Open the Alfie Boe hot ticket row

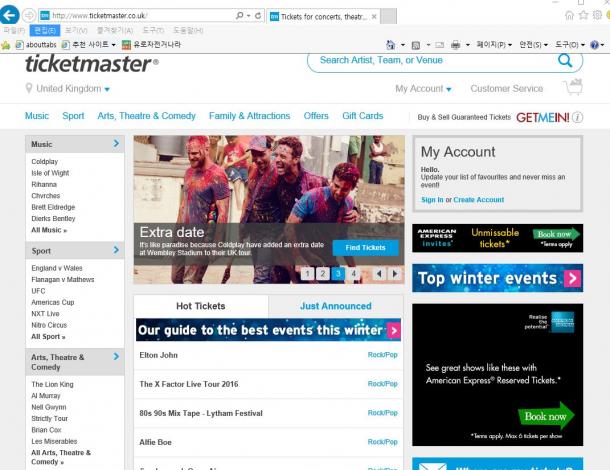pos(268,442)
